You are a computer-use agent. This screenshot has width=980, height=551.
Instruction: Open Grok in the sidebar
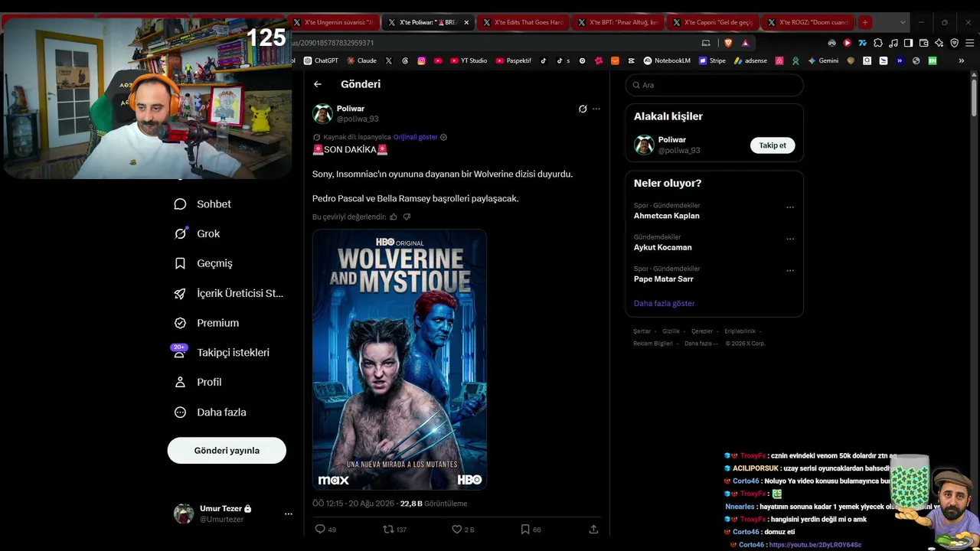pyautogui.click(x=197, y=233)
